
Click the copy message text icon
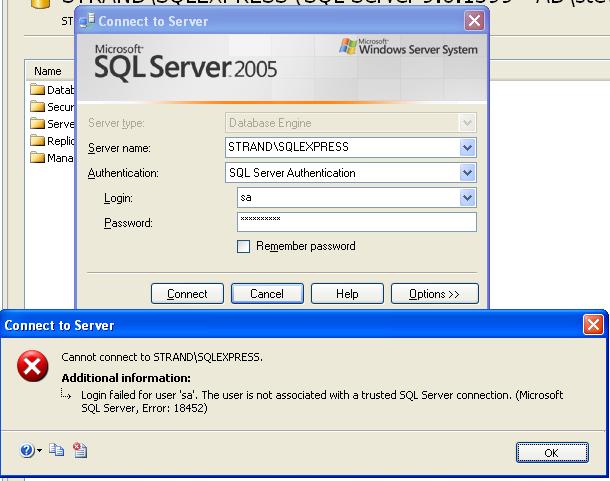click(57, 450)
